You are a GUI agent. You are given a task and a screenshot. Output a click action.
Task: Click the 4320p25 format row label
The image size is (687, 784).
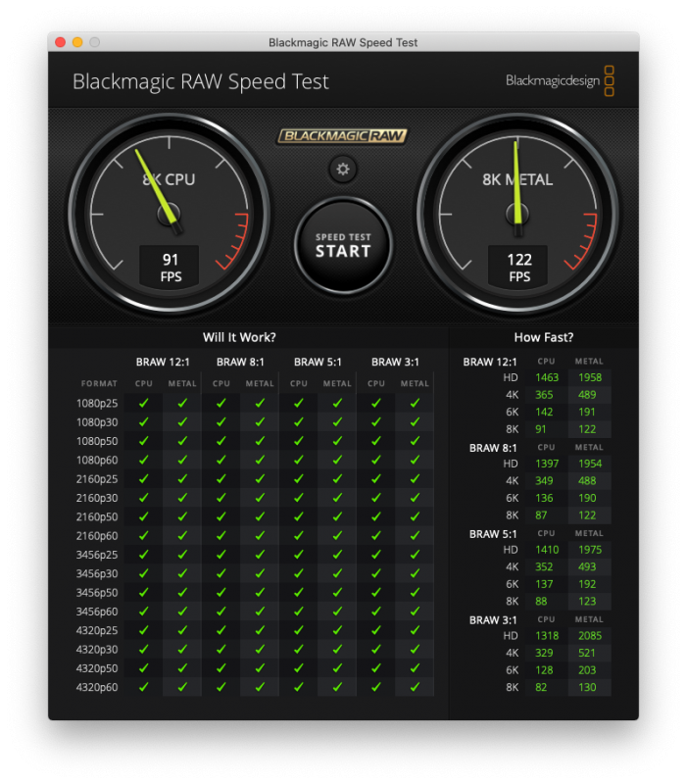pyautogui.click(x=97, y=630)
